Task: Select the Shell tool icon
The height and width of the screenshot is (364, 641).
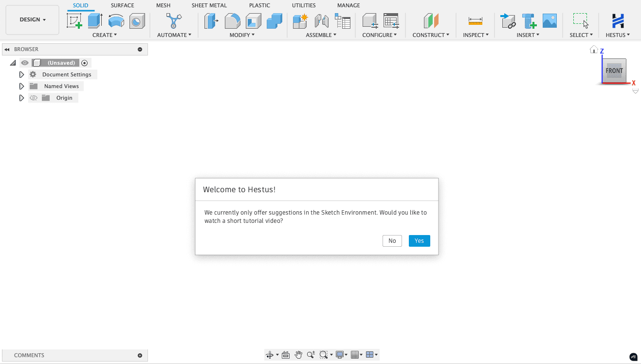Action: pyautogui.click(x=254, y=21)
